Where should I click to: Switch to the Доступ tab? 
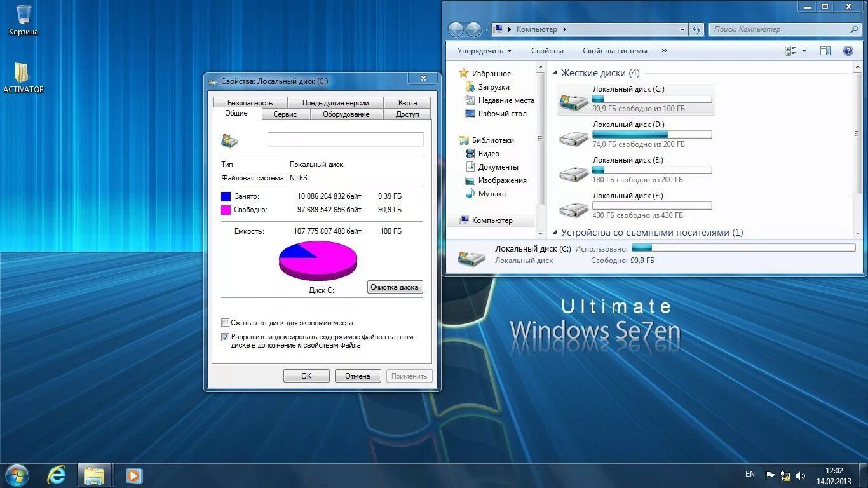[x=407, y=114]
